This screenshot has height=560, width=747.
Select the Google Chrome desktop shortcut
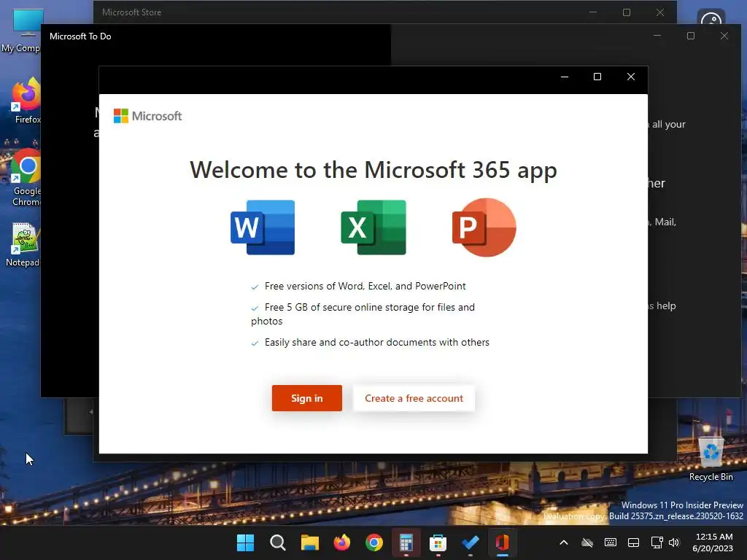tap(26, 178)
